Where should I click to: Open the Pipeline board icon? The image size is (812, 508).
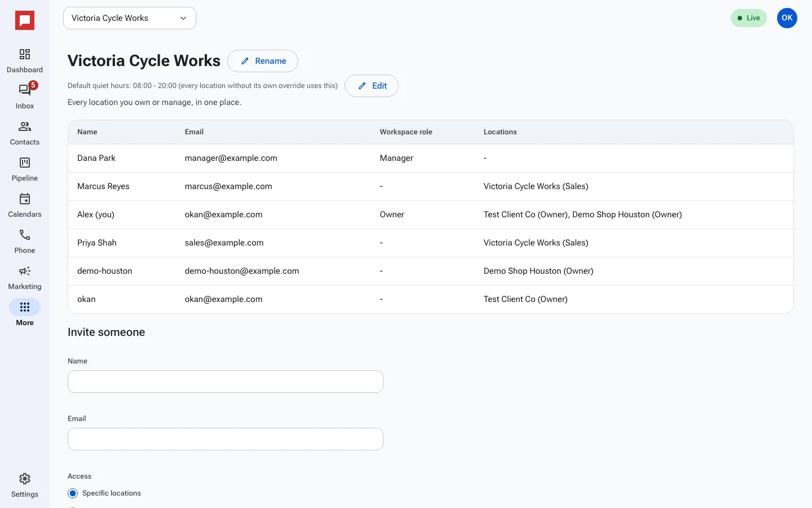click(25, 163)
